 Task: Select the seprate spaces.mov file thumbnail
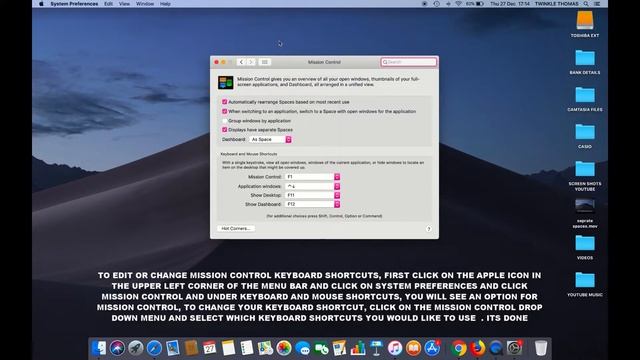pos(585,205)
